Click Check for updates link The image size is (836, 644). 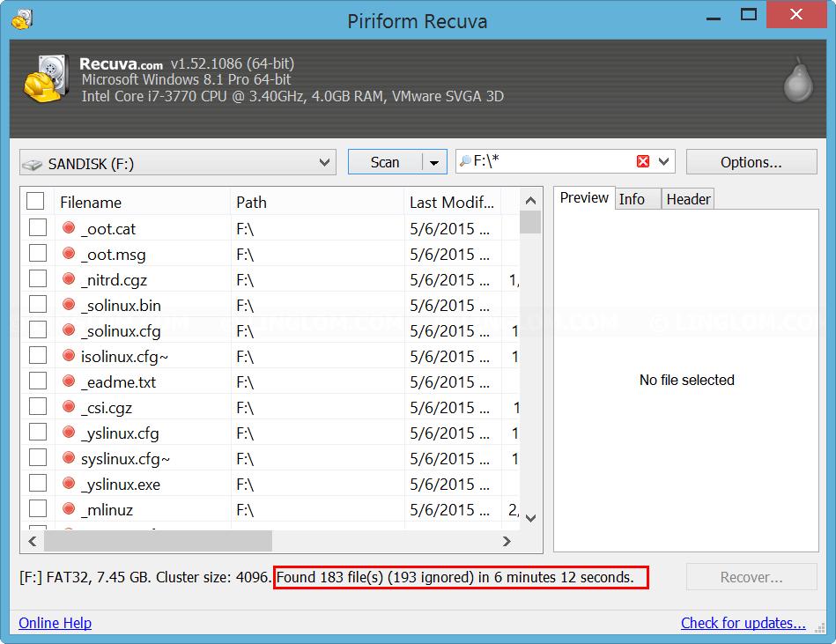coord(744,623)
